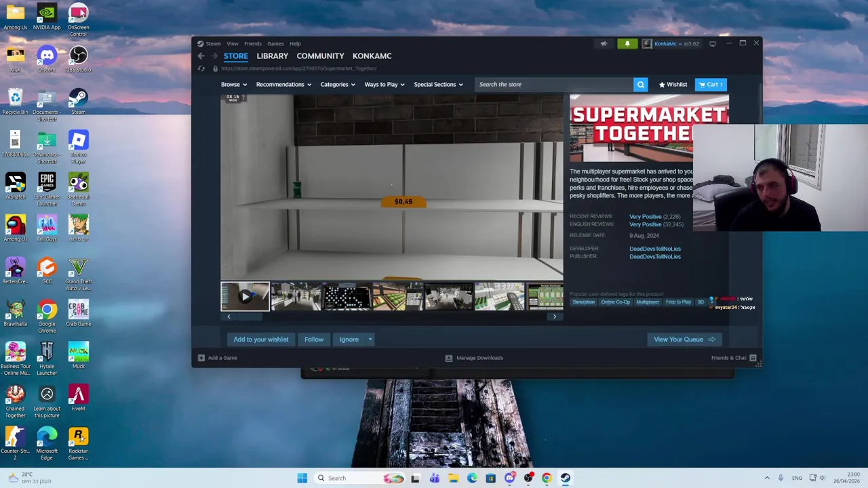The height and width of the screenshot is (488, 868).
Task: Show hidden tray icons chevron
Action: point(767,478)
